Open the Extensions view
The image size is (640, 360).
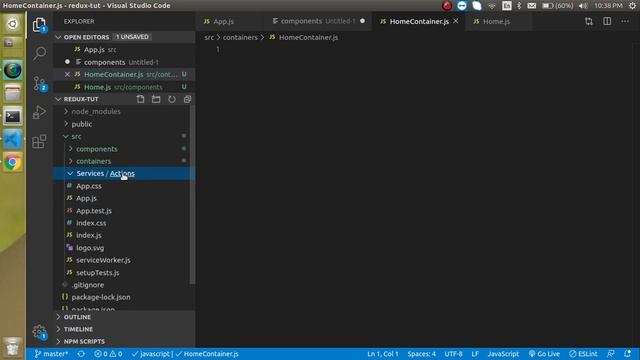click(39, 142)
